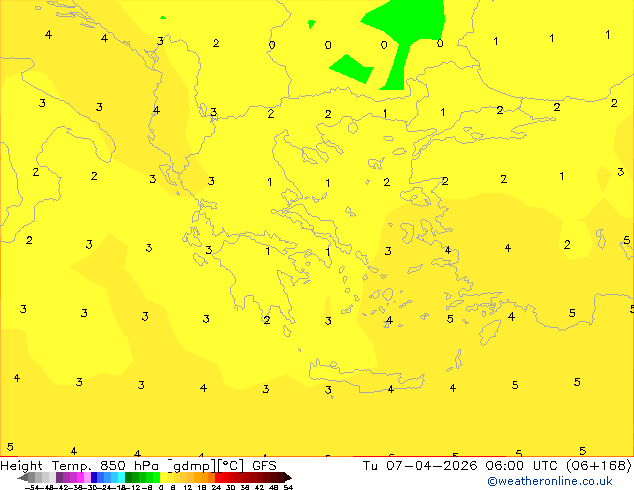
Task: Click the '(06+168)' forecast hour text
Action: pyautogui.click(x=599, y=466)
